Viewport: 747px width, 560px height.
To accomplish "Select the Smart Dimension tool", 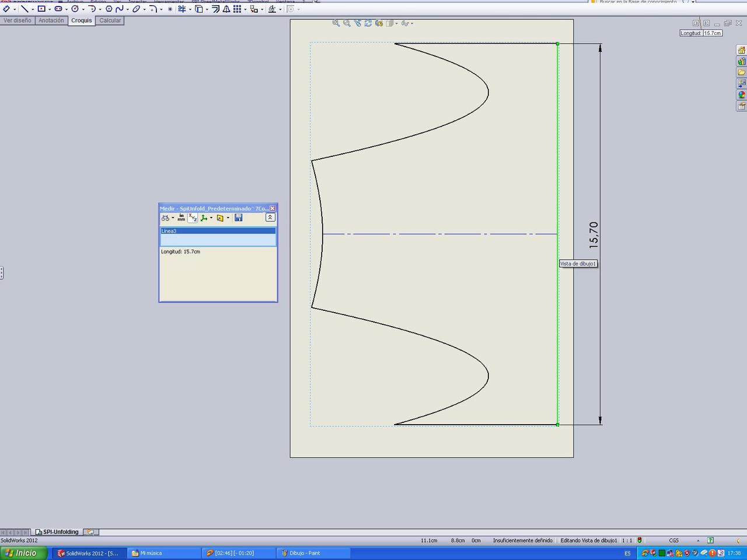I will click(6, 9).
